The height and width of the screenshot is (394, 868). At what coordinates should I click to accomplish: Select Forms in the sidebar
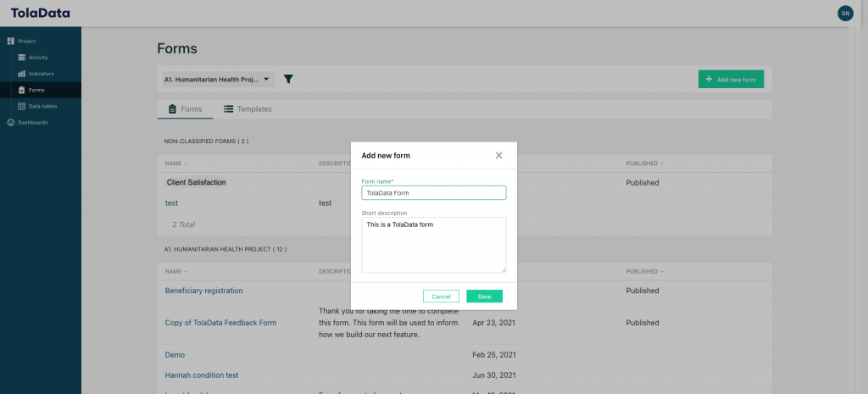[41, 90]
